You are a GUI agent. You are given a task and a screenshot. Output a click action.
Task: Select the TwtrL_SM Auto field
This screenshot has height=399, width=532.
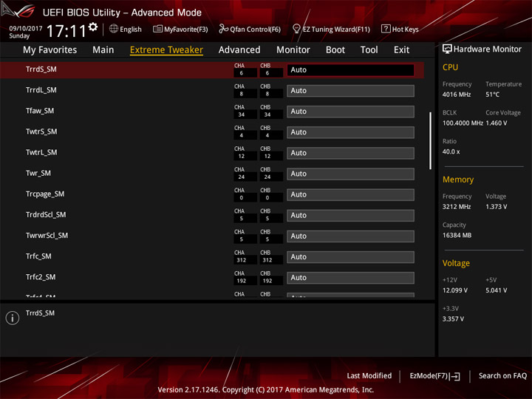(350, 153)
